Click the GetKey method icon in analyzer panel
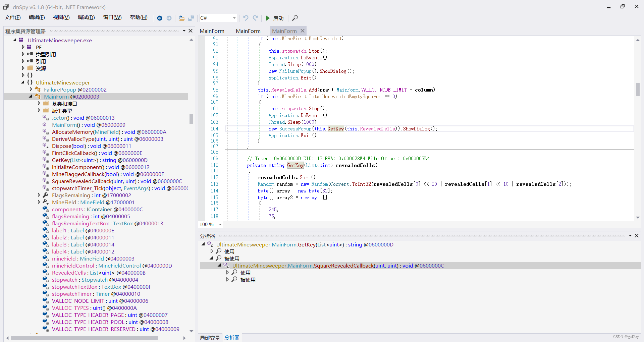The image size is (644, 342). point(210,244)
